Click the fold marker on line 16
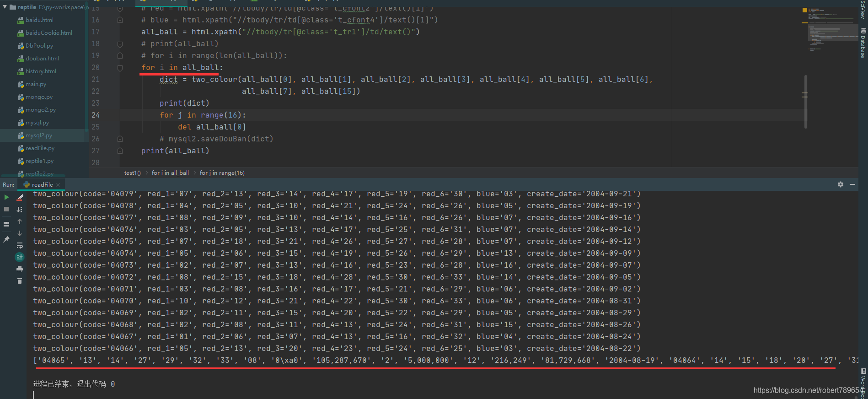This screenshot has height=399, width=868. (120, 20)
